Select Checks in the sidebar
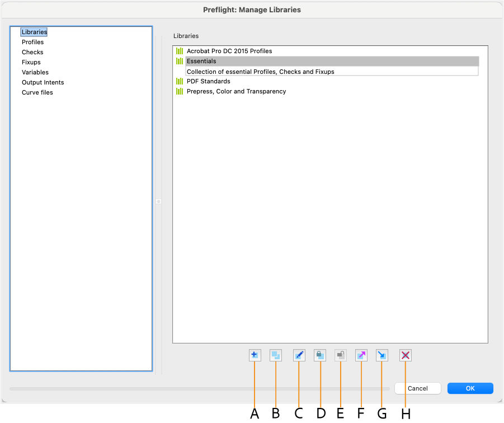 (32, 52)
